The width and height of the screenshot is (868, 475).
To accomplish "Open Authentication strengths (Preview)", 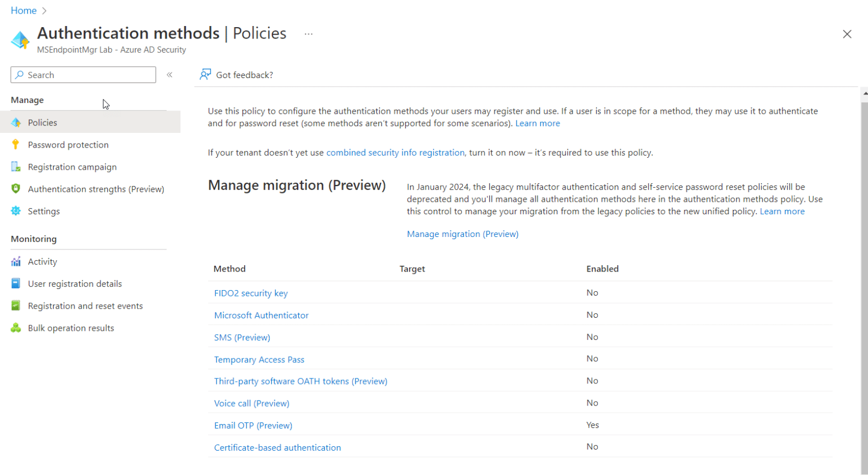I will click(x=95, y=188).
